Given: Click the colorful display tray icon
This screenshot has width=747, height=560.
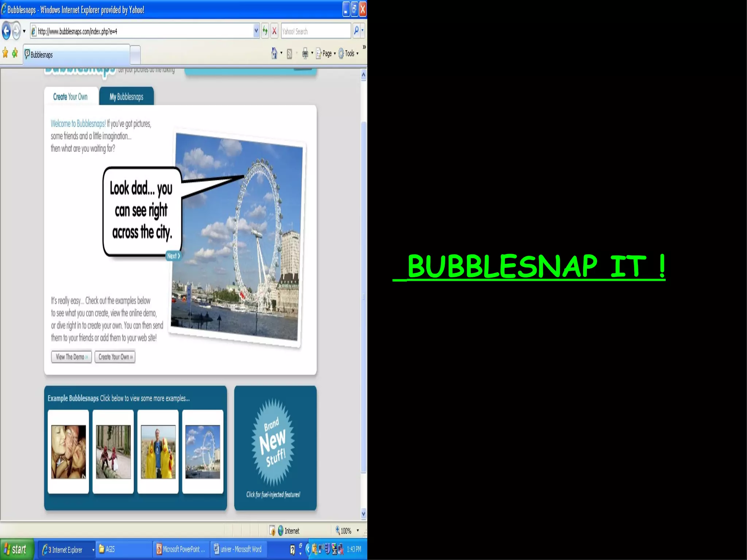Looking at the screenshot, I should (334, 549).
